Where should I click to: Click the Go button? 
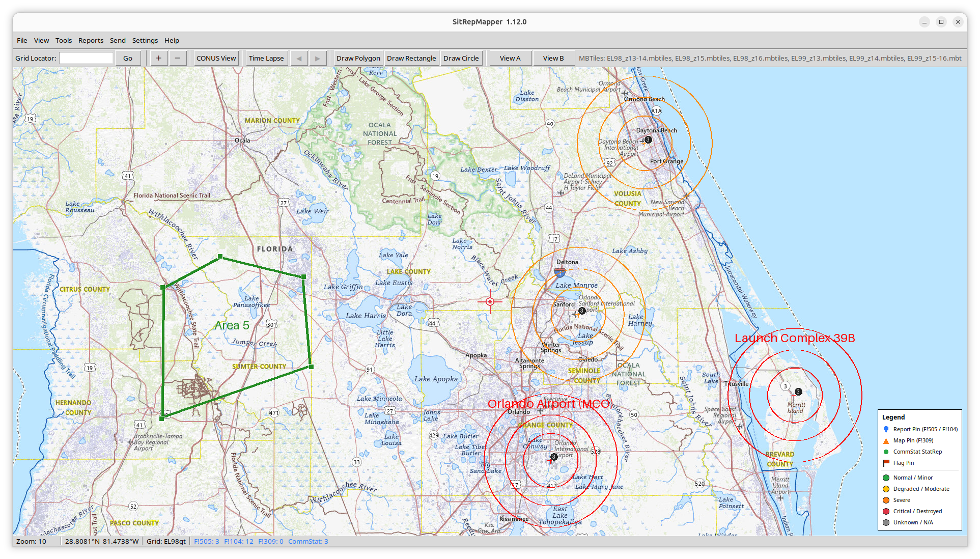(x=128, y=58)
